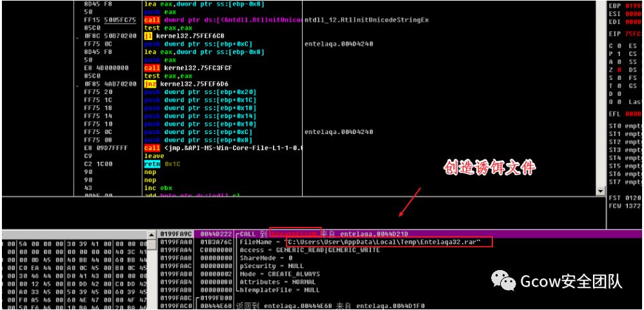Select push dword ptr ss:[ebp+0x8] line
The image size is (644, 310).
(198, 140)
